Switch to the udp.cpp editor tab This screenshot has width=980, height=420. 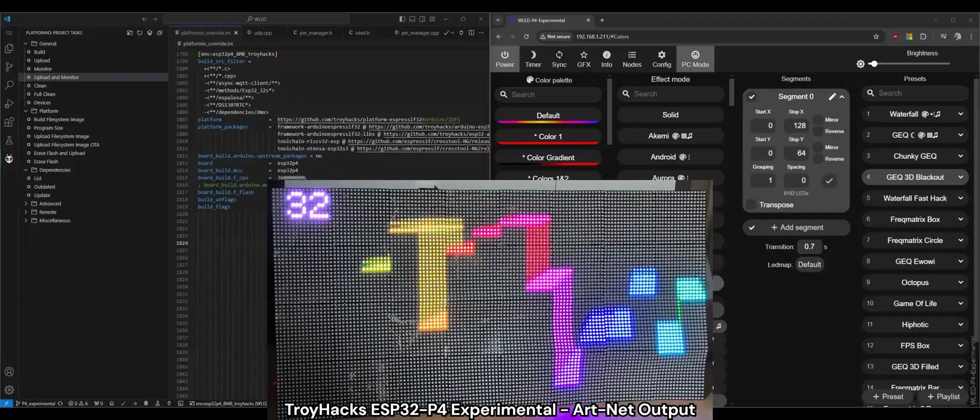click(x=262, y=33)
